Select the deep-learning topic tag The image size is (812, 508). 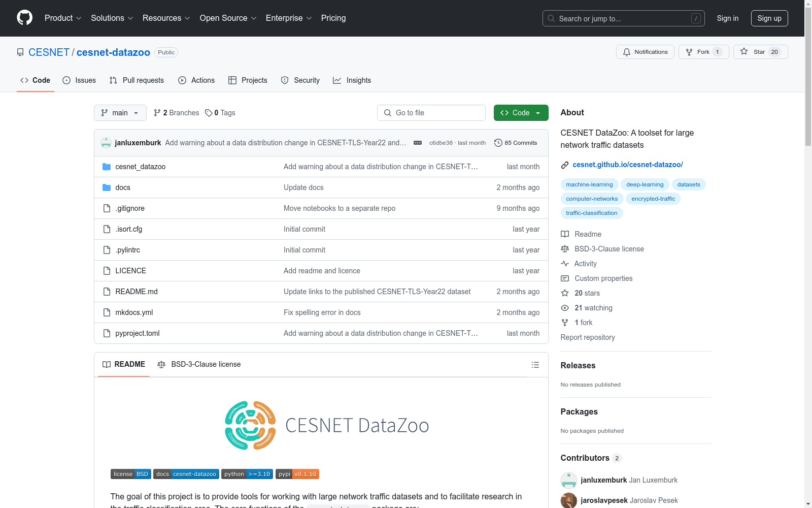(645, 184)
